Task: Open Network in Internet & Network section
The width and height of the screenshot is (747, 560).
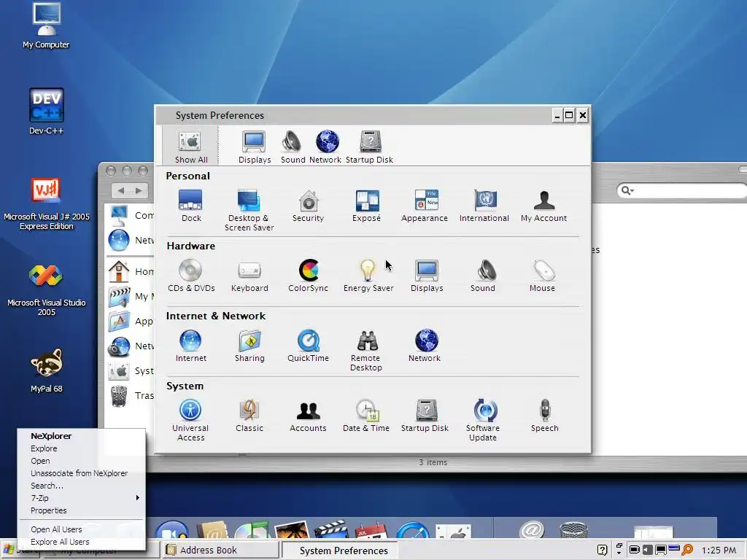Action: (425, 345)
